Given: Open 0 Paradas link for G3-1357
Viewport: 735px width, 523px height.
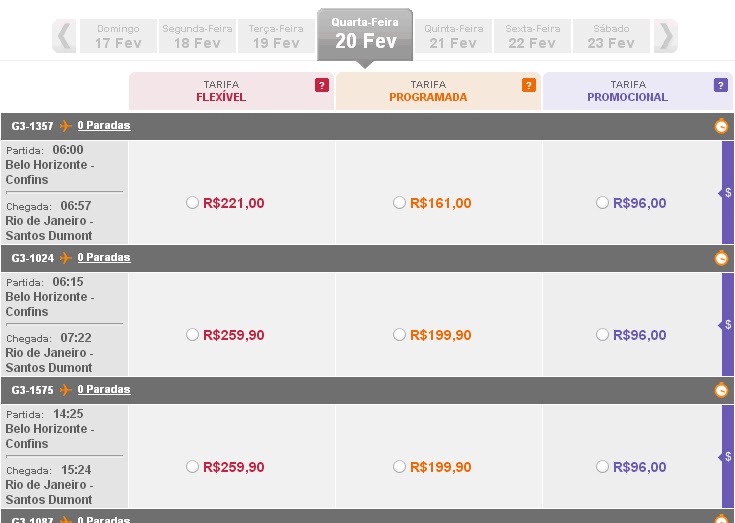Looking at the screenshot, I should point(104,126).
